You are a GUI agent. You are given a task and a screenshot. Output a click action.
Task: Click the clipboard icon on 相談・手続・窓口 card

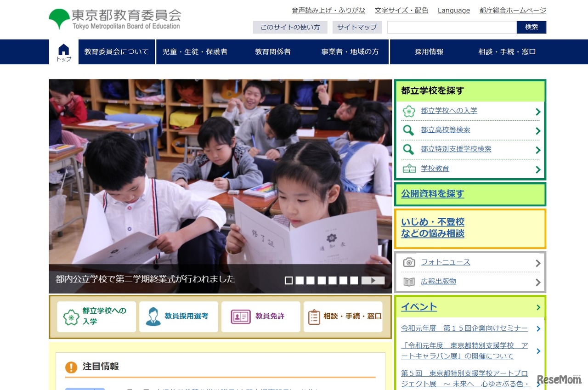tap(314, 317)
